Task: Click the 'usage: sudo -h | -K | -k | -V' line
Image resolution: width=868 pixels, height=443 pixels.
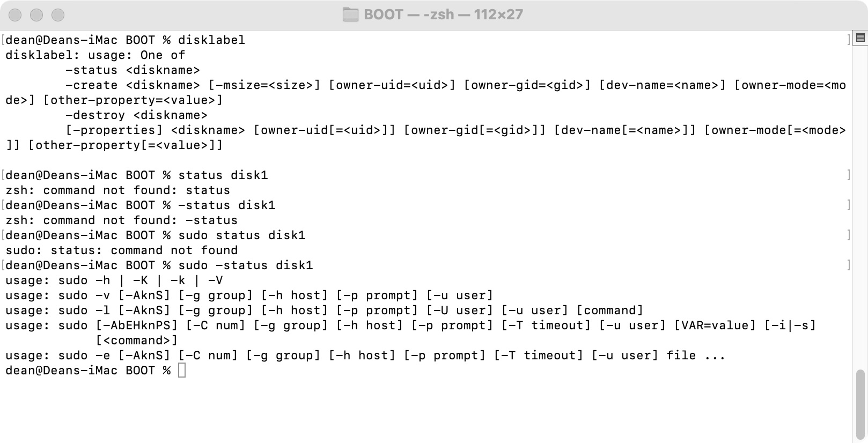Action: [x=114, y=280]
